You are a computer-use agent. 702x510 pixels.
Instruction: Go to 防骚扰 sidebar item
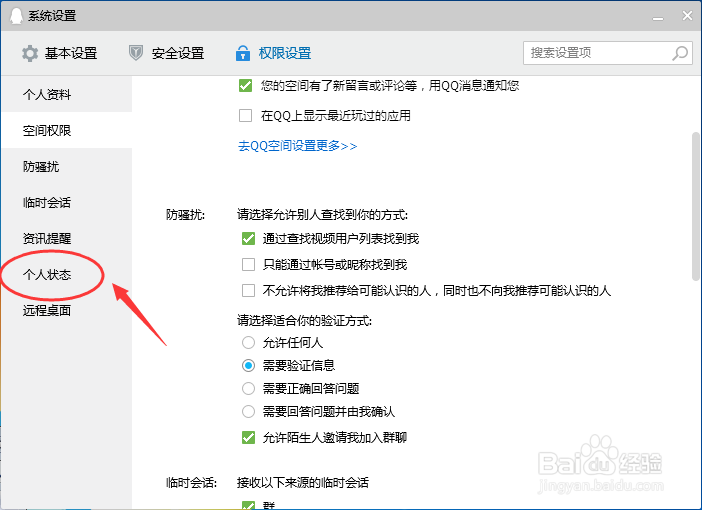coord(67,167)
